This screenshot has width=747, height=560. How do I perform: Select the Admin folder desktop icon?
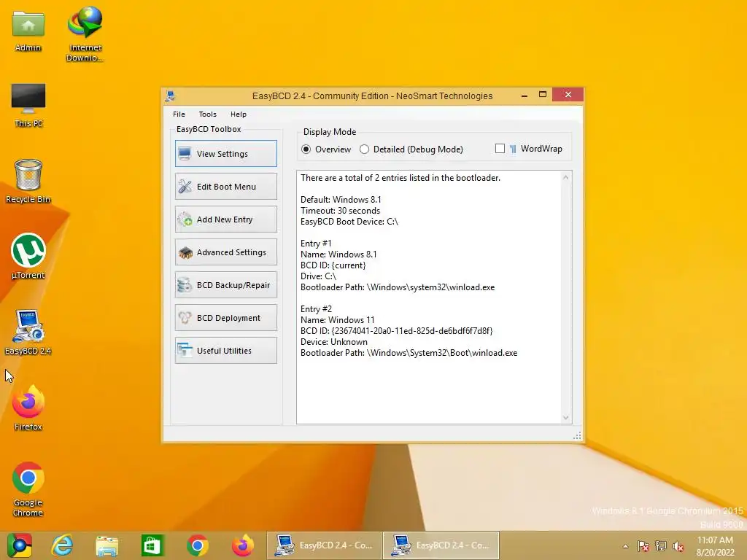(x=28, y=30)
